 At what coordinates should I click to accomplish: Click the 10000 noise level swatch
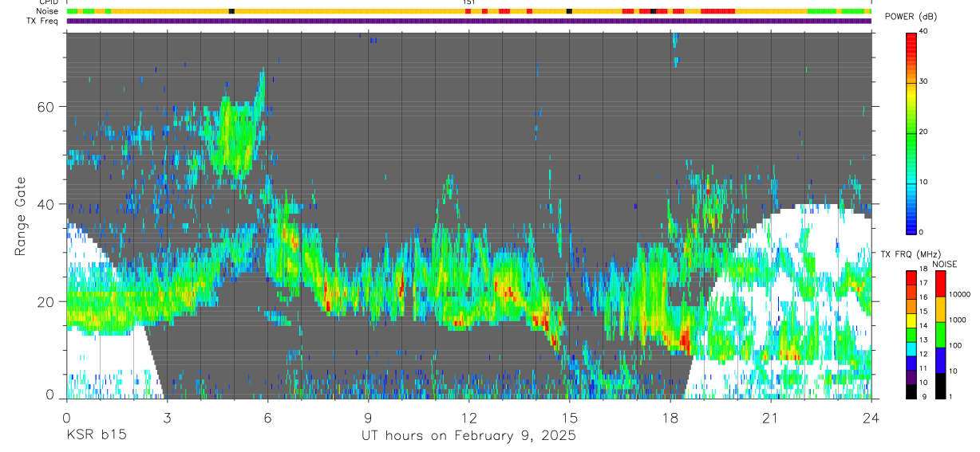[940, 284]
